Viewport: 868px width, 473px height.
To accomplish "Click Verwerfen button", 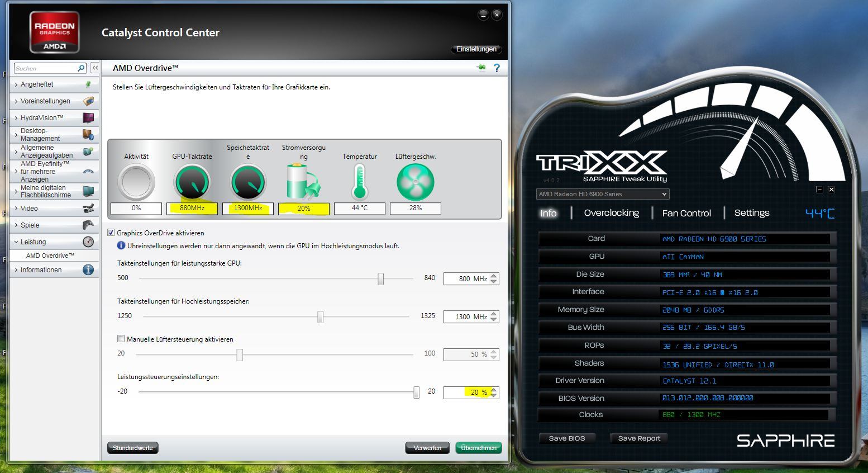I will pos(427,448).
